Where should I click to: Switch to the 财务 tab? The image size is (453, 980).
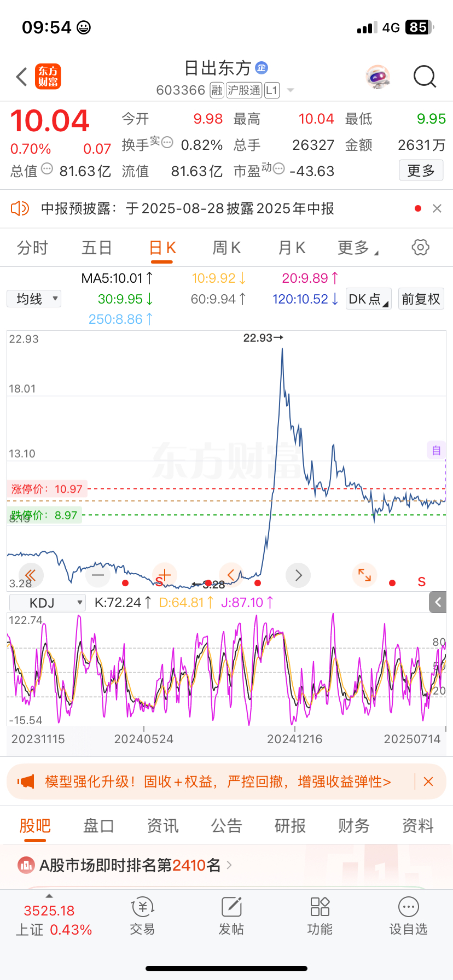pyautogui.click(x=354, y=826)
